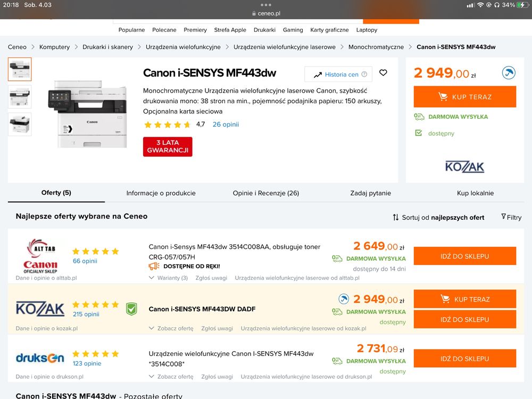Open the Laptopy menu item

(x=367, y=30)
